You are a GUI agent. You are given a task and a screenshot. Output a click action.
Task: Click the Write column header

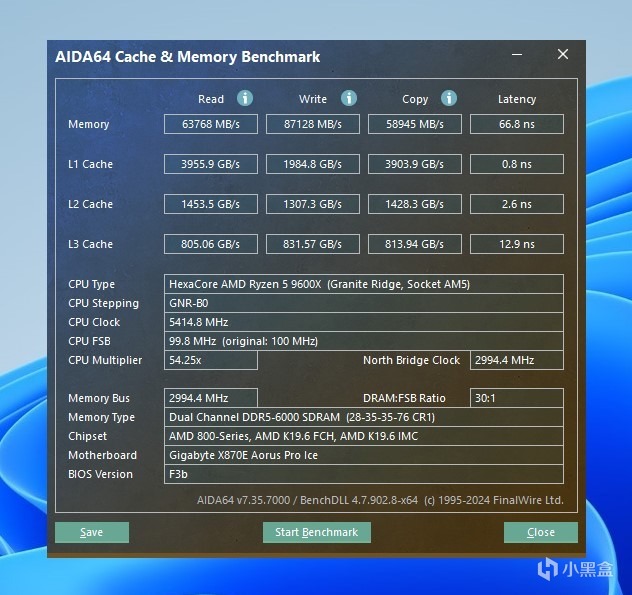tap(313, 99)
